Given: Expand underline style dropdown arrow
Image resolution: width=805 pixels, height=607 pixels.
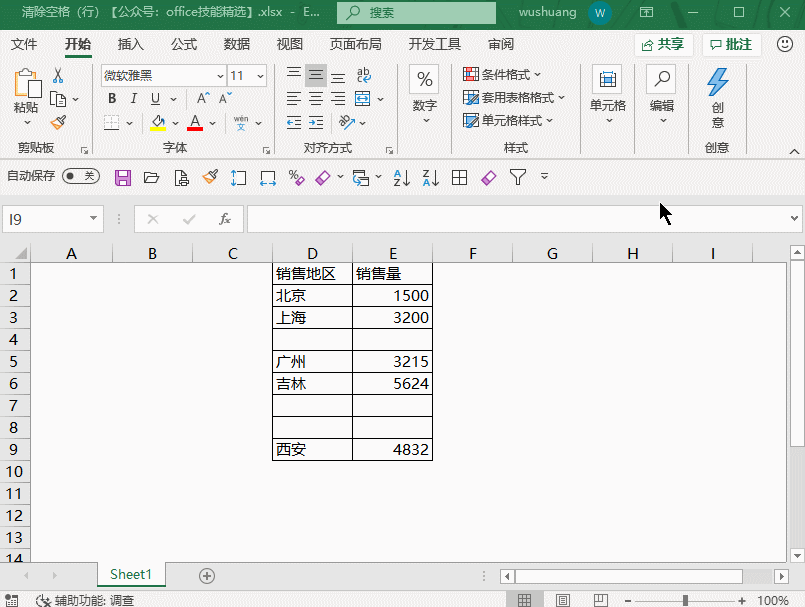Looking at the screenshot, I should [173, 99].
